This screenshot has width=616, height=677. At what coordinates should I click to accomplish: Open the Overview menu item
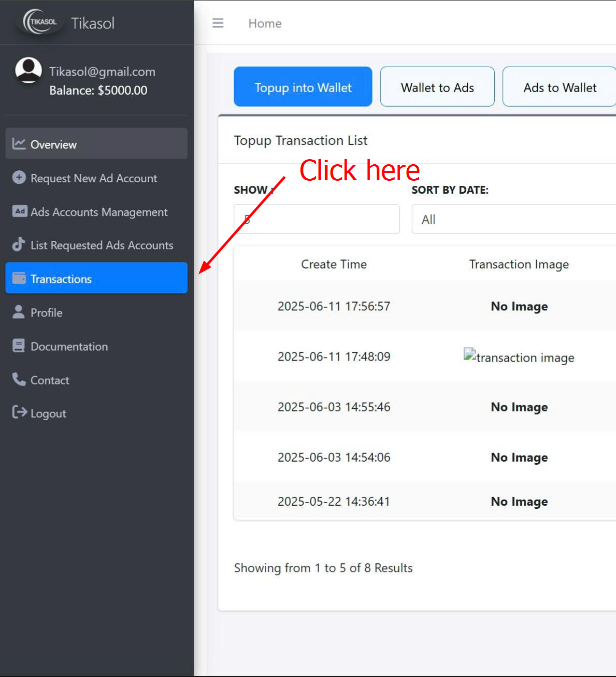pos(97,144)
